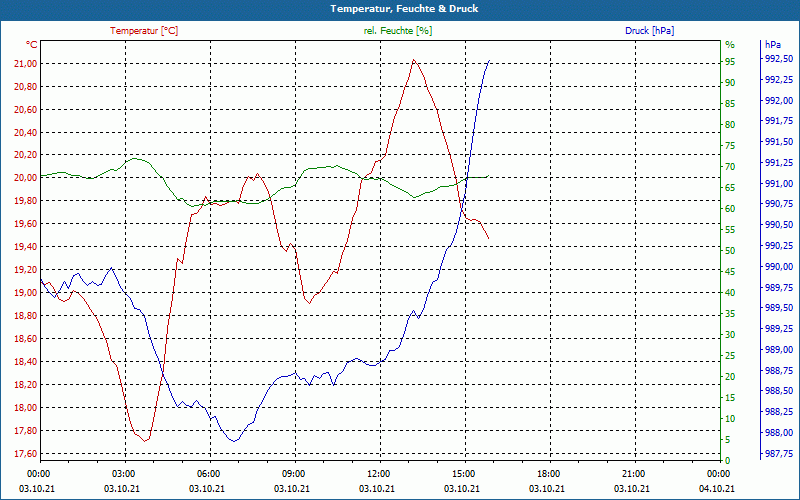Click the 90 humidity axis value

[730, 83]
